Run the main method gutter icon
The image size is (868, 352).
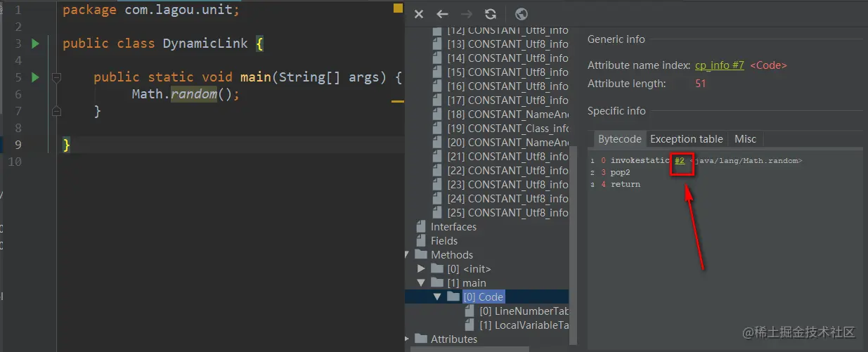coord(35,77)
